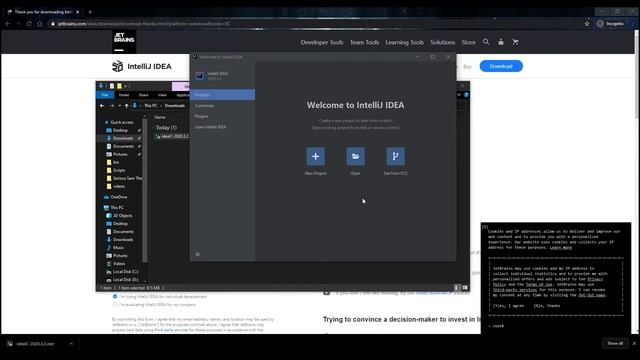
Task: Open the website search magnifier icon
Action: (x=486, y=42)
